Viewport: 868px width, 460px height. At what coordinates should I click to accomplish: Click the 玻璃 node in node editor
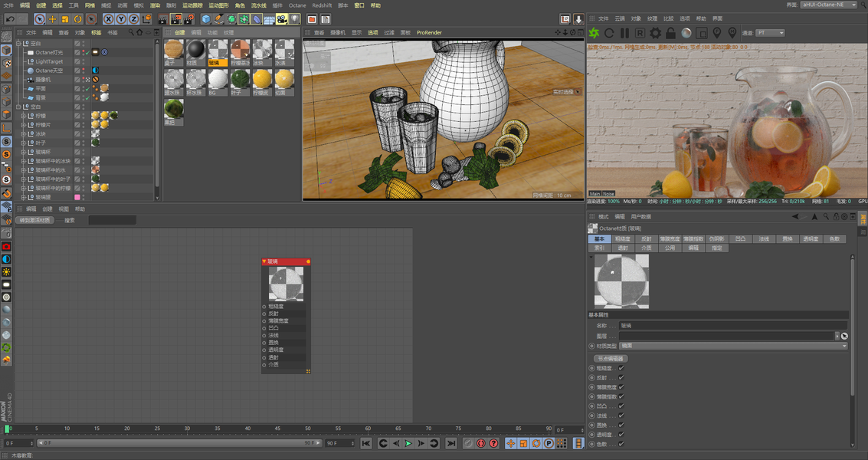pos(286,315)
